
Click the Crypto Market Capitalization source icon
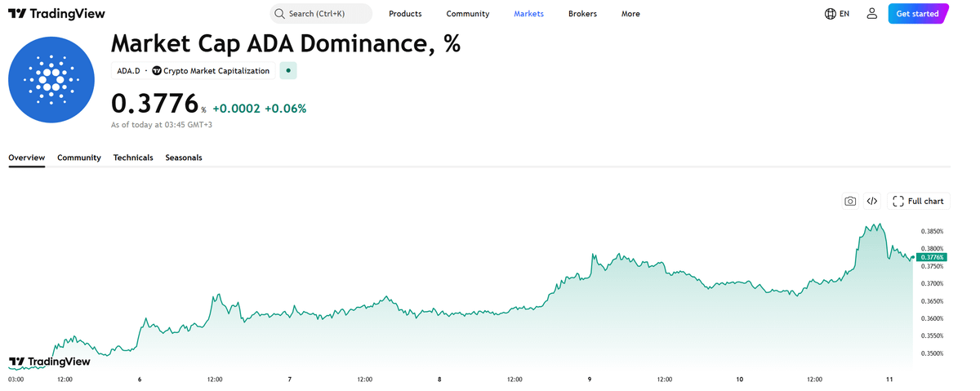click(x=157, y=71)
